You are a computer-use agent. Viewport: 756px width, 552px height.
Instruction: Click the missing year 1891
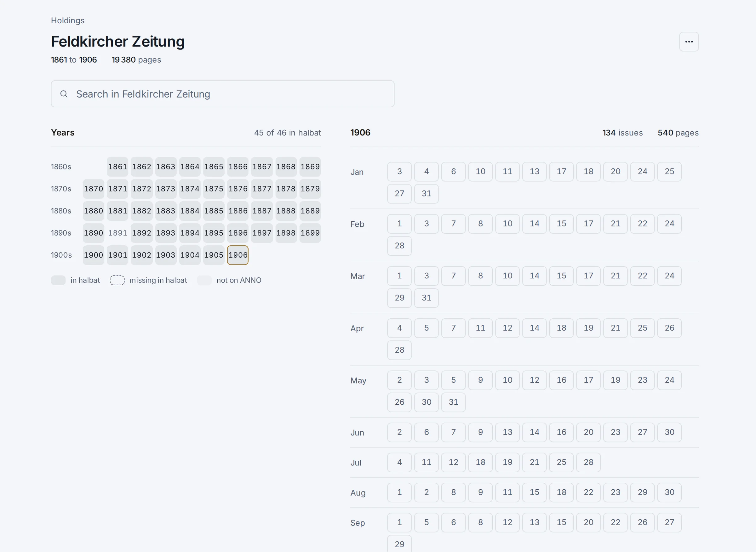pos(117,233)
